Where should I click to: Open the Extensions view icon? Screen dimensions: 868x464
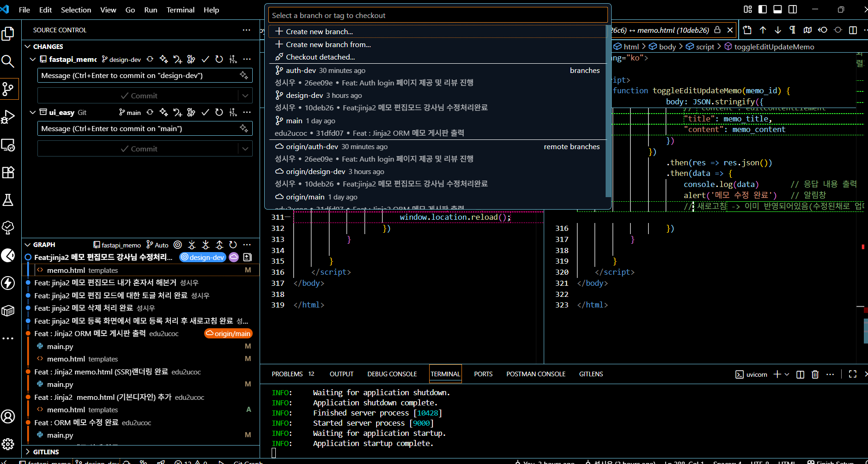(x=8, y=172)
